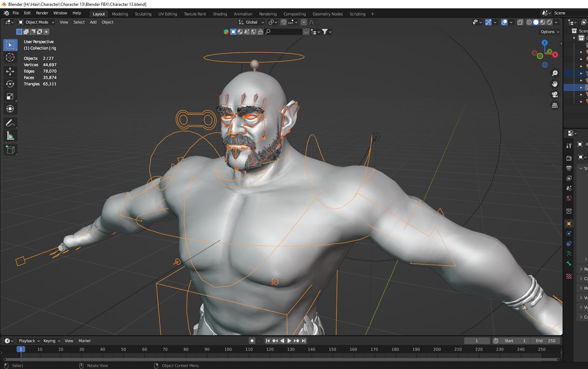
Task: Switch to material preview shading
Action: point(543,22)
